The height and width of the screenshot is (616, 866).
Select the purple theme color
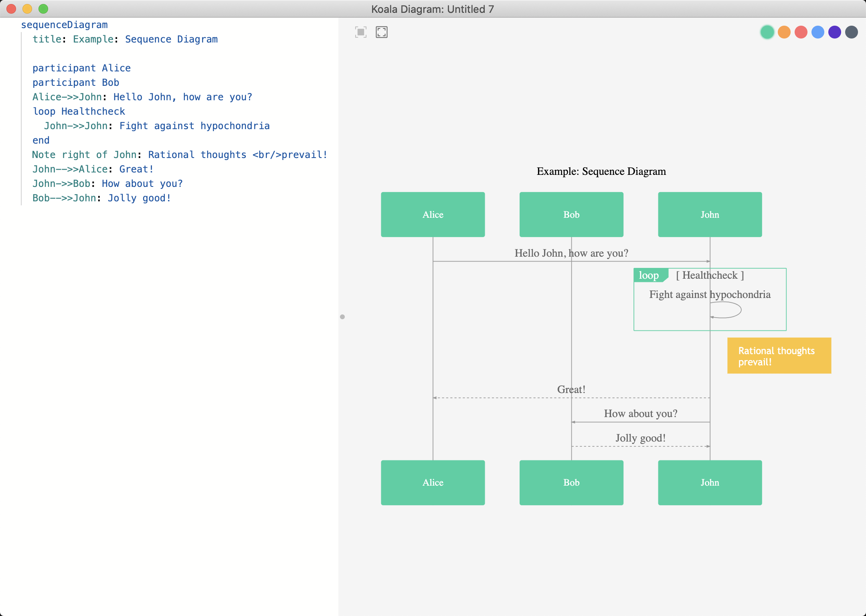tap(834, 32)
